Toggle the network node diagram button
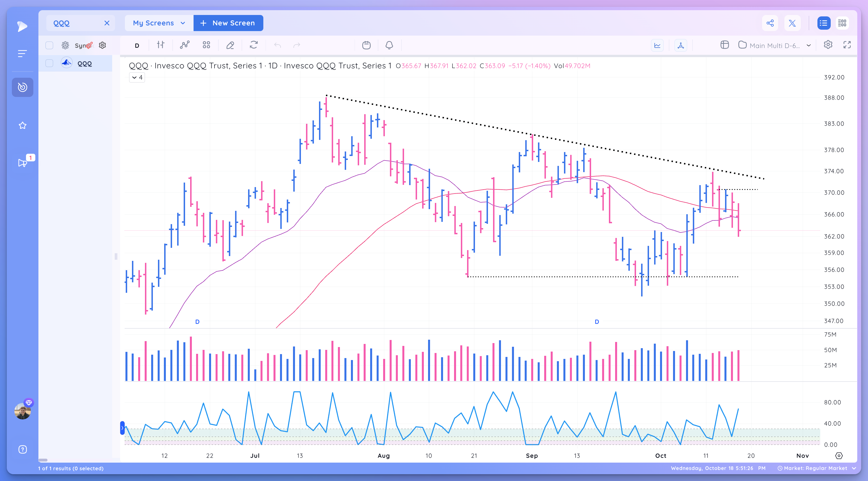The image size is (868, 481). click(x=681, y=45)
